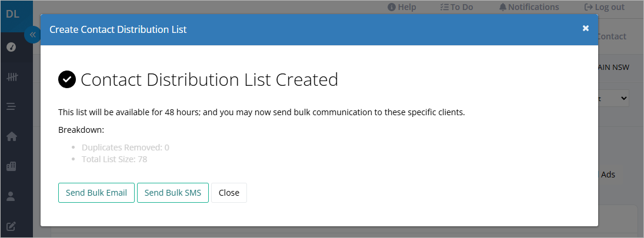Click the Send Bulk SMS button

(173, 193)
